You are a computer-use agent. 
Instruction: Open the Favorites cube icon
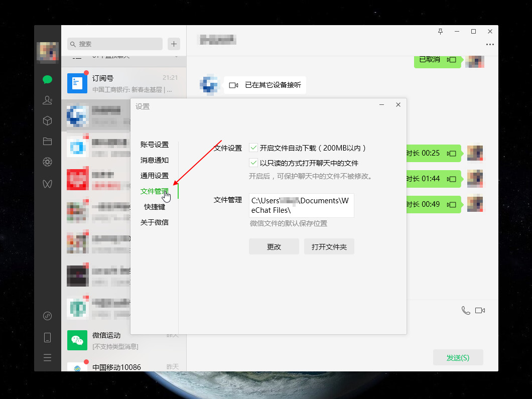pos(47,121)
